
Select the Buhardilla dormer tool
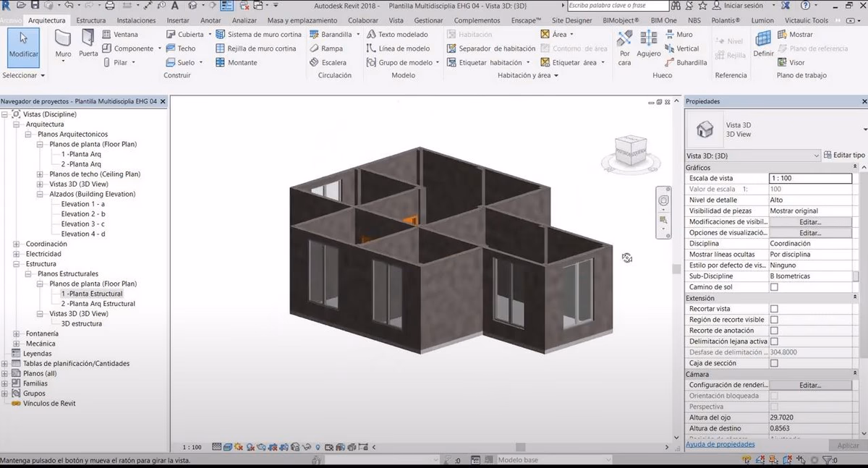tap(685, 62)
